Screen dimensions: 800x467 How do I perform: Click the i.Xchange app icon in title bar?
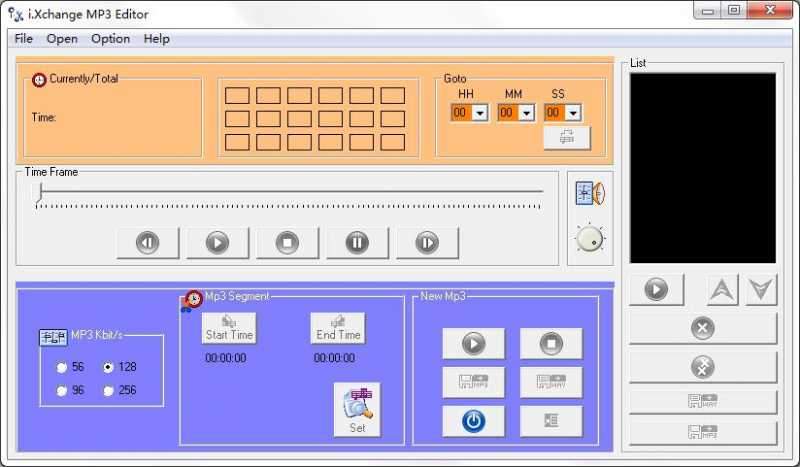(x=16, y=14)
